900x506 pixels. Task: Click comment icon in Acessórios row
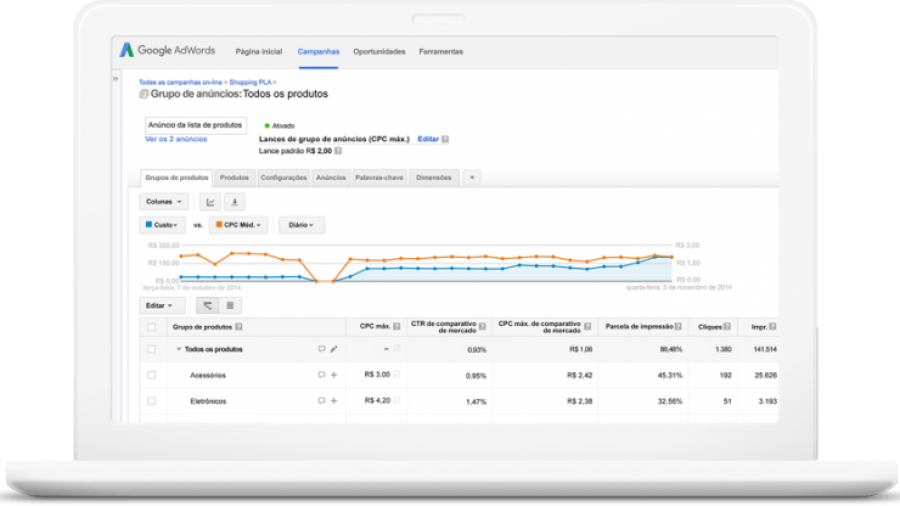point(321,375)
